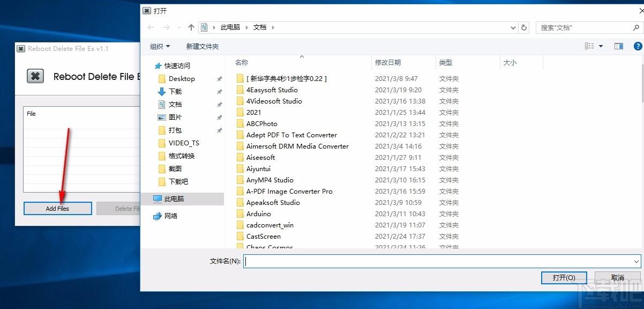This screenshot has height=309, width=644.
Task: Open VIDEO_TS in navigation pane
Action: click(184, 143)
